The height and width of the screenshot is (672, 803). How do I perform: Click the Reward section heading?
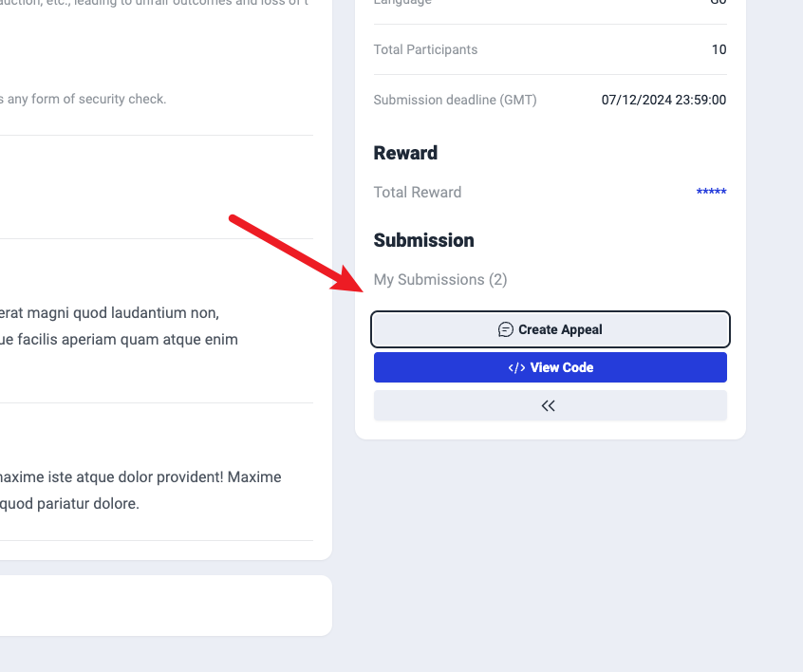pyautogui.click(x=405, y=153)
